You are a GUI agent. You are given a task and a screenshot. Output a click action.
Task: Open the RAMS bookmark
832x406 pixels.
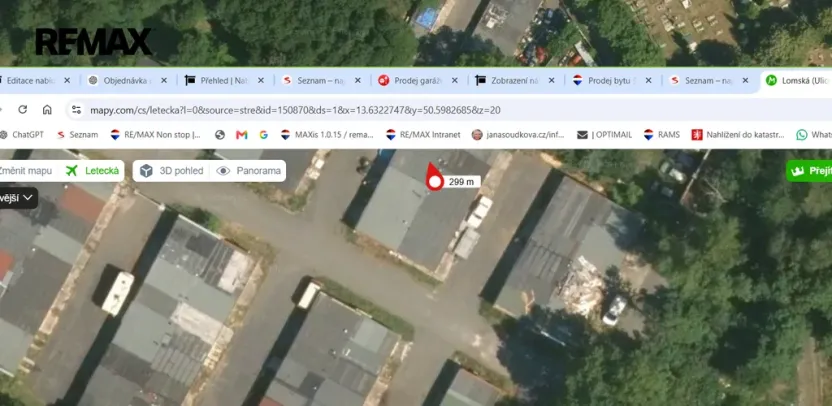[662, 135]
